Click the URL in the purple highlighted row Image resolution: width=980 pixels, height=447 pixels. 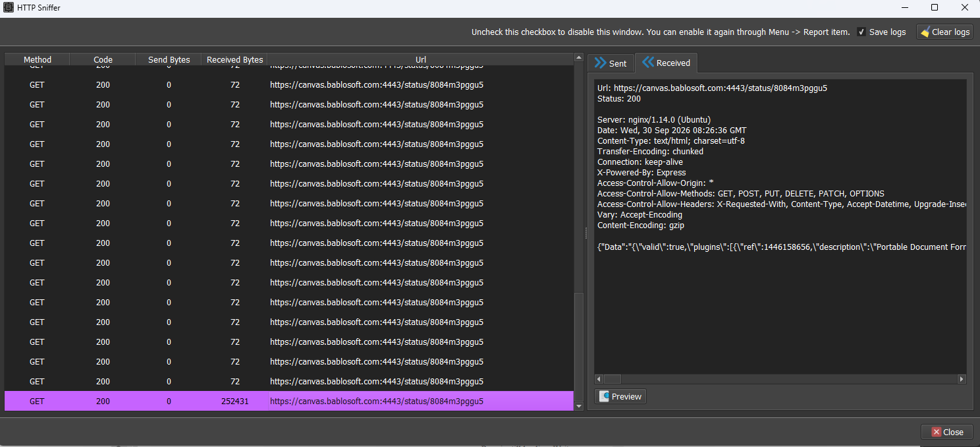point(377,401)
